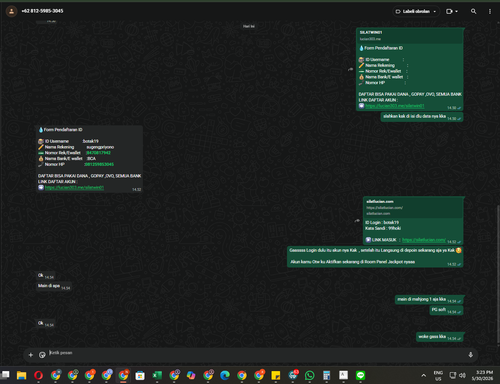Open the silatlucian.com link preview card
This screenshot has height=384, width=500.
coord(413,207)
